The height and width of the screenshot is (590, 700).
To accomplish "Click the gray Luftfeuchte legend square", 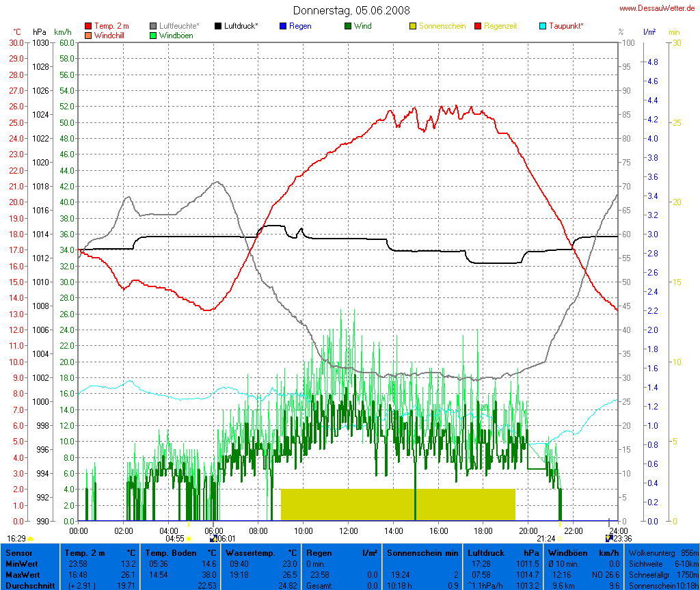I will [x=154, y=26].
